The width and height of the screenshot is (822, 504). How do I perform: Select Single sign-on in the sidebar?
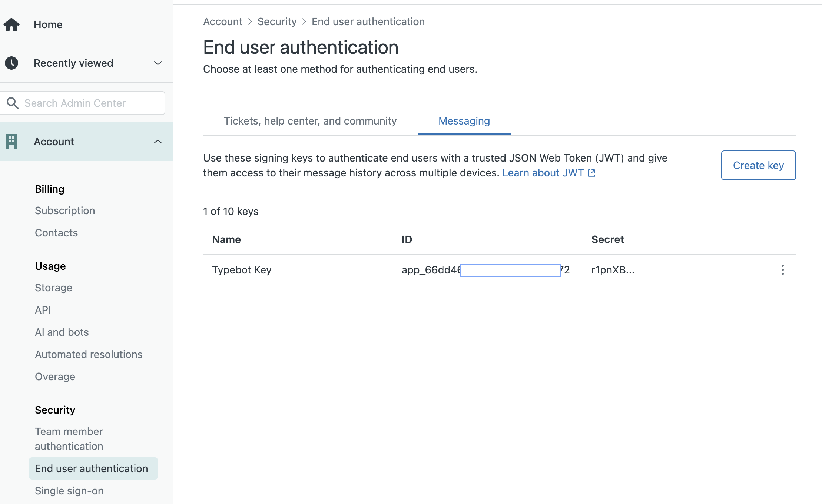[69, 490]
